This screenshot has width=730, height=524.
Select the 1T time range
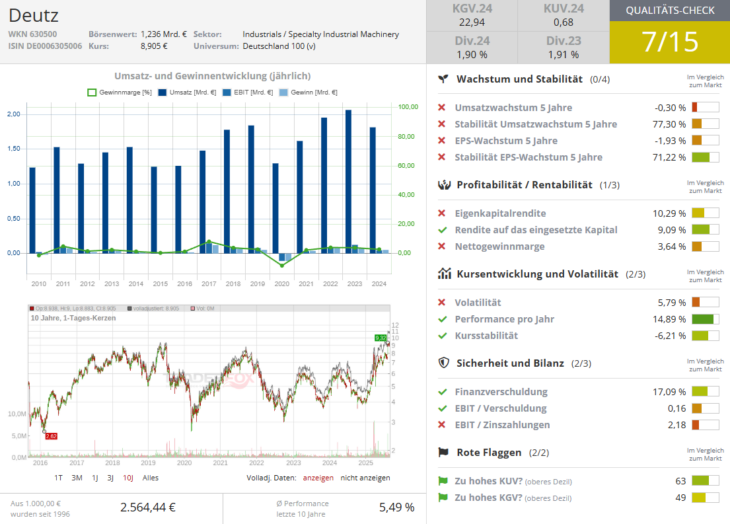pyautogui.click(x=58, y=478)
